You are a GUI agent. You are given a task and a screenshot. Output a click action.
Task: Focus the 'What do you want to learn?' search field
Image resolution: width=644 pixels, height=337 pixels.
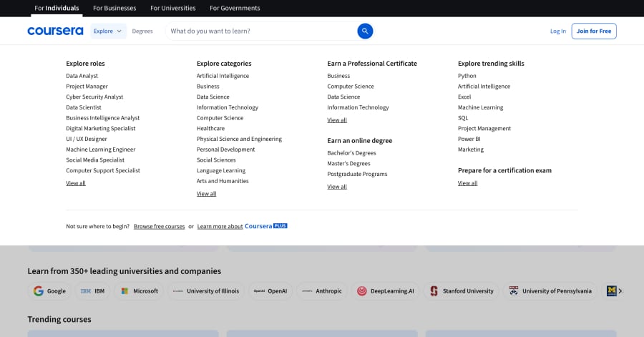click(x=262, y=31)
